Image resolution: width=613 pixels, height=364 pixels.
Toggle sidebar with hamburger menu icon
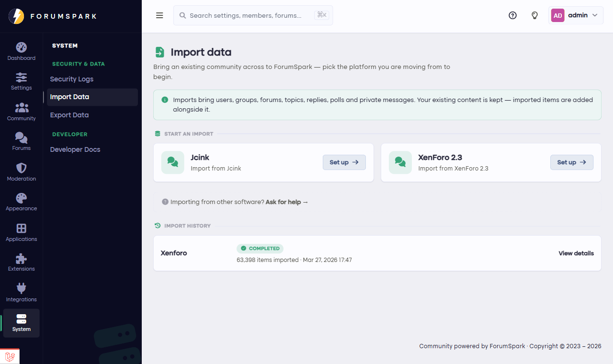pos(159,15)
